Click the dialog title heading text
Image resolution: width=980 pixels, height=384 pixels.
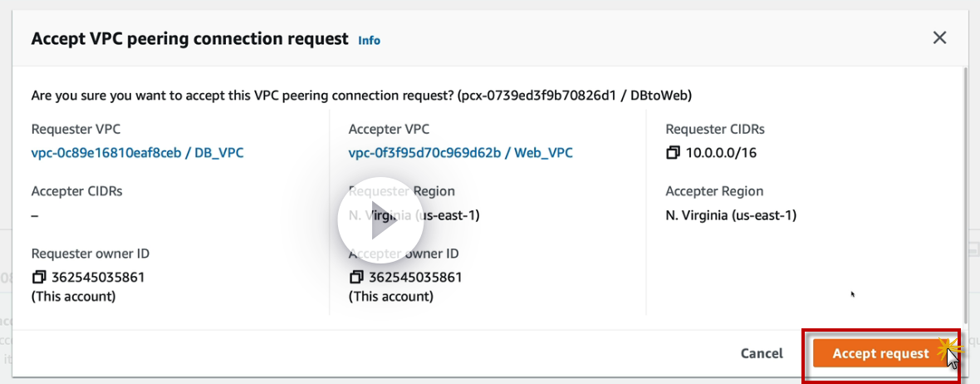point(189,38)
